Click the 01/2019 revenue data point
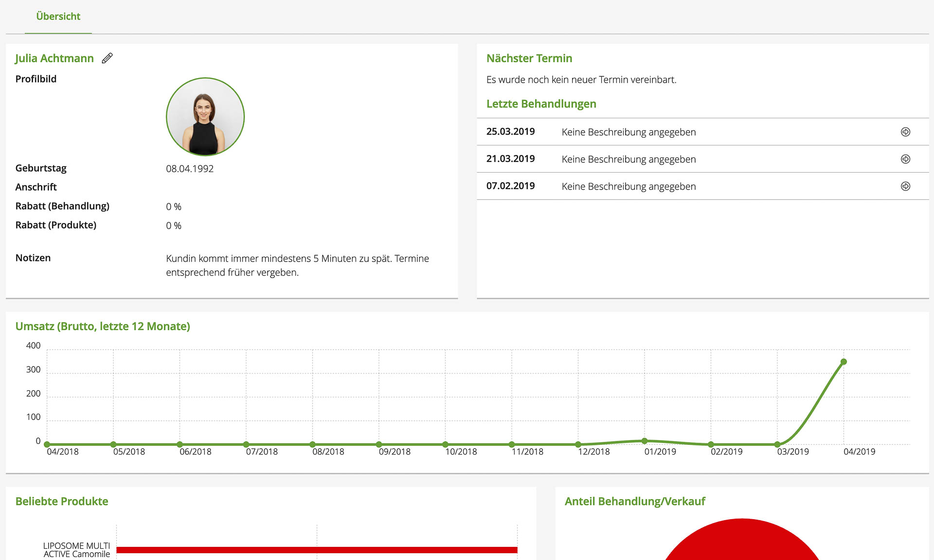 click(x=645, y=441)
